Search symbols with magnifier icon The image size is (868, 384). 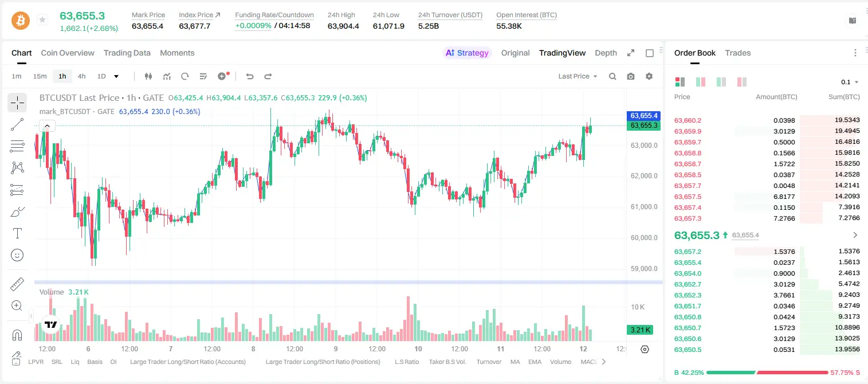(612, 76)
